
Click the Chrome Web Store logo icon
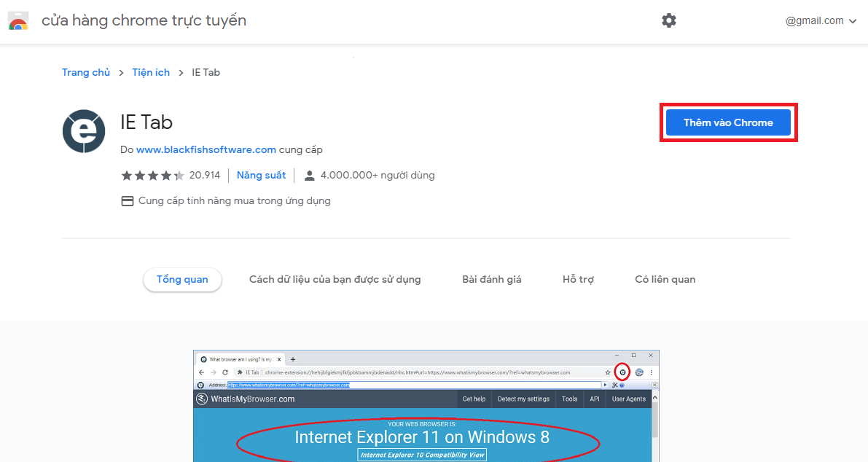(17, 21)
